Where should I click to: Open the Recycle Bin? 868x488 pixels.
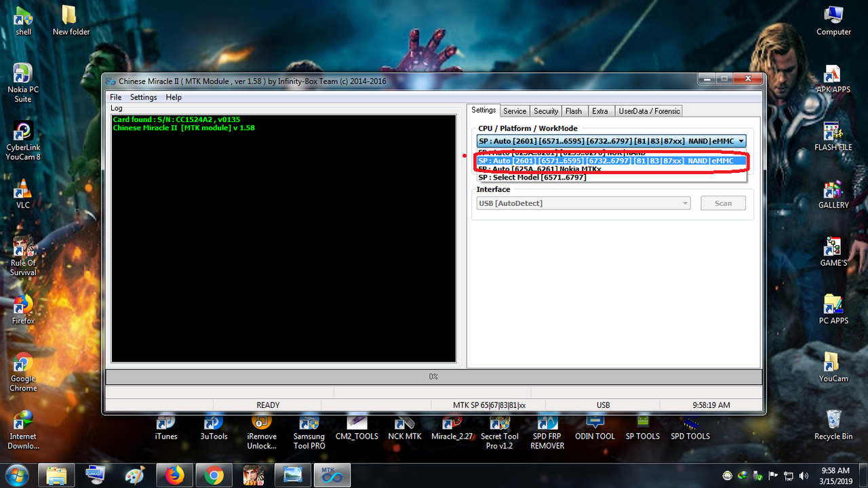click(833, 425)
